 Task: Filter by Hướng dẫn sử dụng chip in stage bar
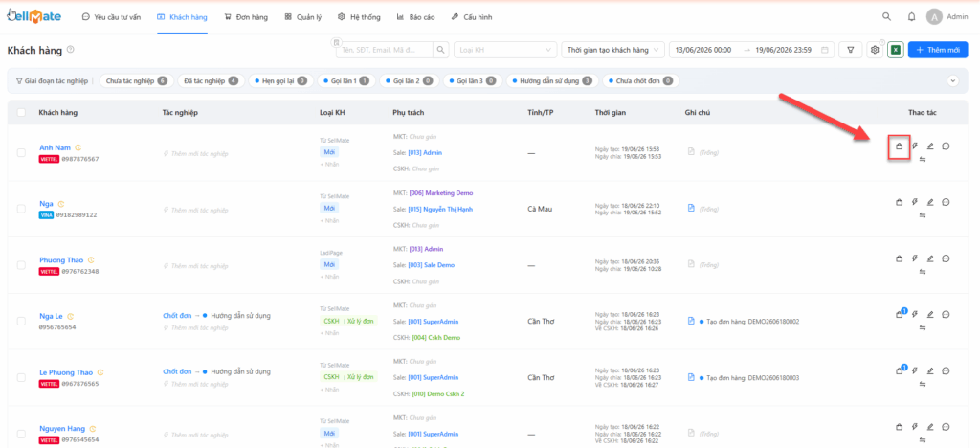pyautogui.click(x=552, y=80)
